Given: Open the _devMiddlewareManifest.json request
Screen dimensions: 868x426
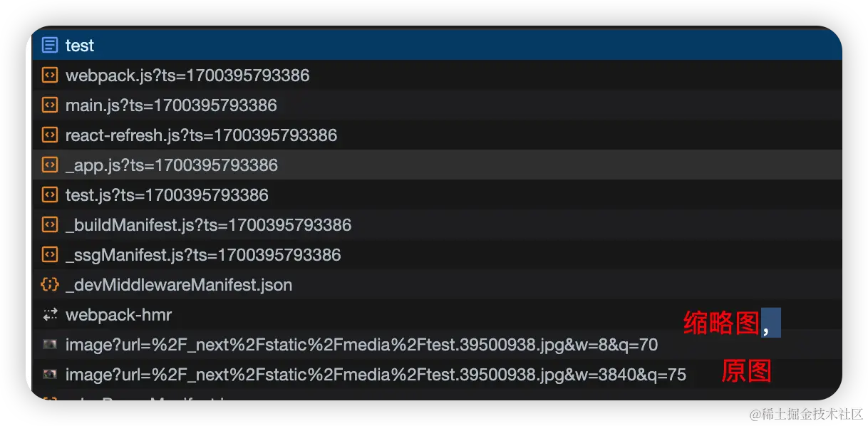Looking at the screenshot, I should tap(437, 285).
